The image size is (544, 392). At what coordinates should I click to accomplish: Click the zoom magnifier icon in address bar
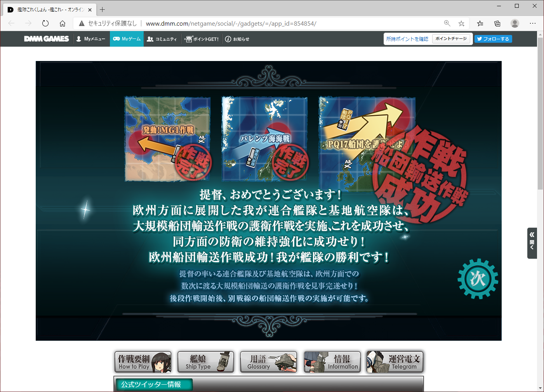[x=447, y=23]
